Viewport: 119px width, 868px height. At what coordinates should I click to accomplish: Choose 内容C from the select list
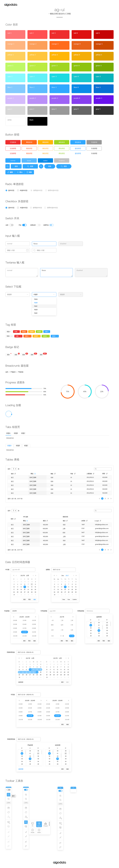click(44, 306)
